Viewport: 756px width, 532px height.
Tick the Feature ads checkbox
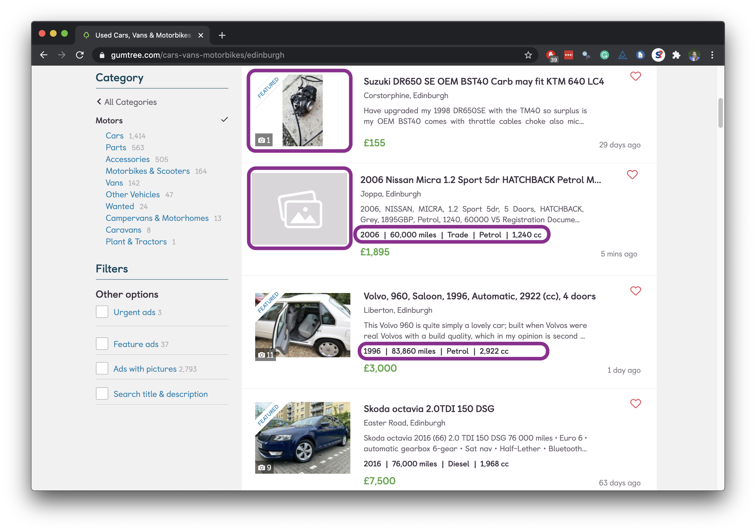[x=102, y=344]
